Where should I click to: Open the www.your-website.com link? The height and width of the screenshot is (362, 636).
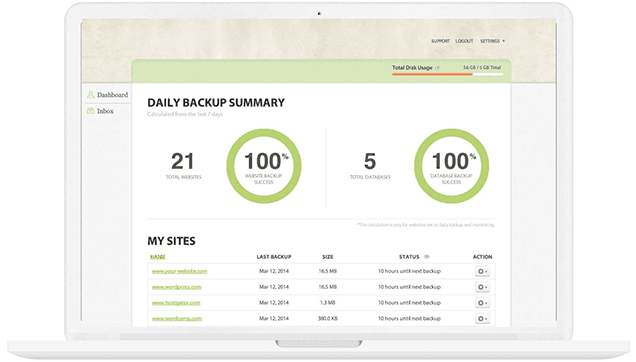point(180,271)
